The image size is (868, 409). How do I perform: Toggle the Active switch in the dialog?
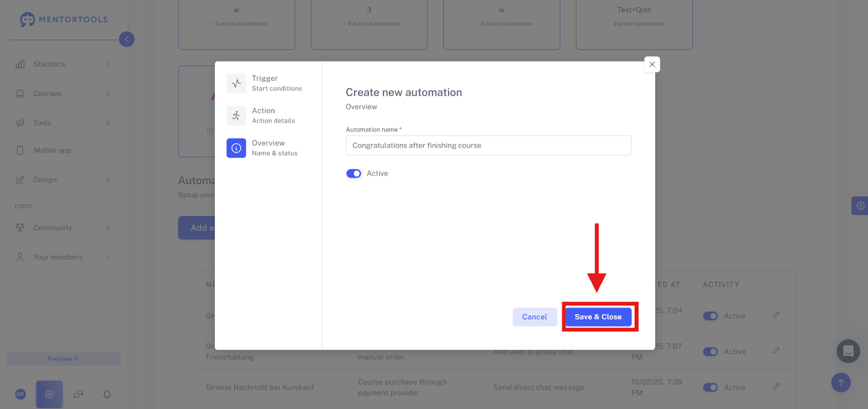coord(354,173)
